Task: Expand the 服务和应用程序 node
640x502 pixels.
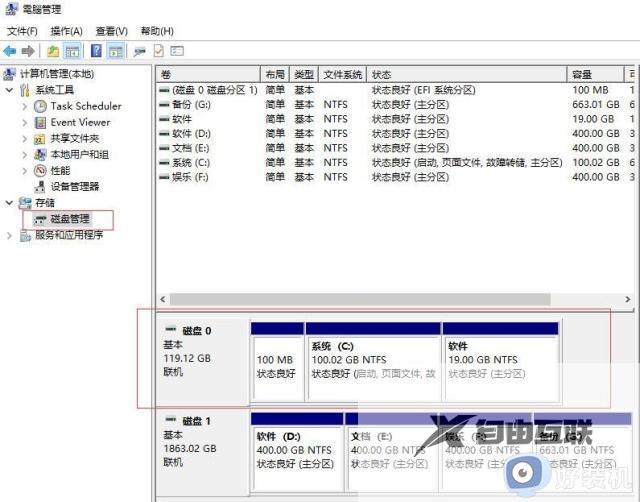Action: (x=9, y=235)
